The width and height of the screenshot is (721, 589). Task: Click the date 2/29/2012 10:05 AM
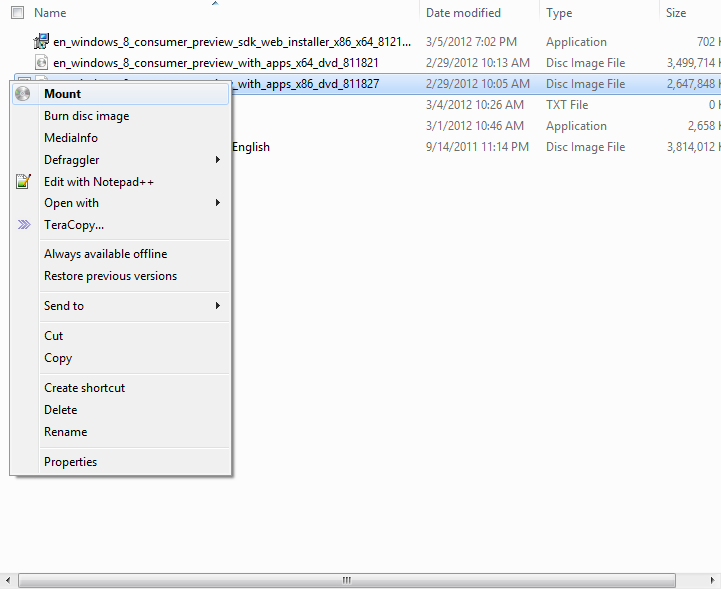[x=478, y=84]
